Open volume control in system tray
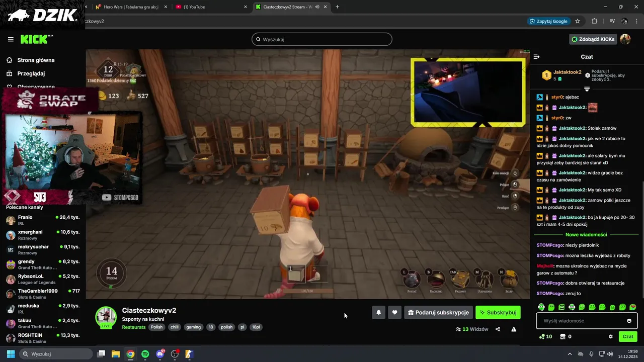Image resolution: width=644 pixels, height=362 pixels. tap(610, 354)
